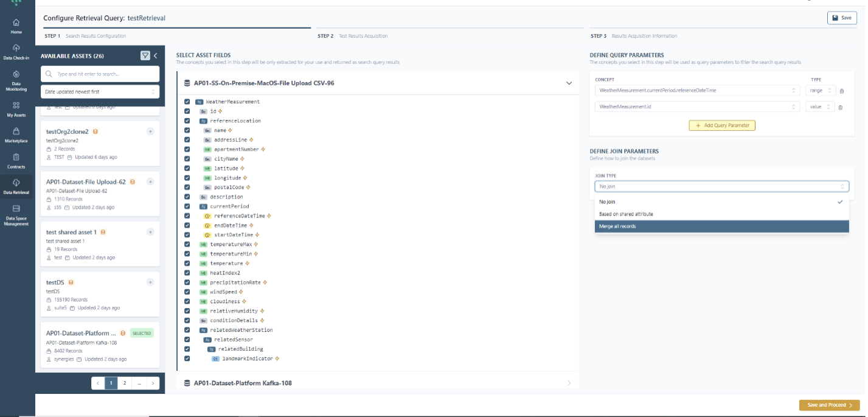Screen dimensions: 868x417
Task: Open Marketplace from the sidebar
Action: pyautogui.click(x=16, y=135)
